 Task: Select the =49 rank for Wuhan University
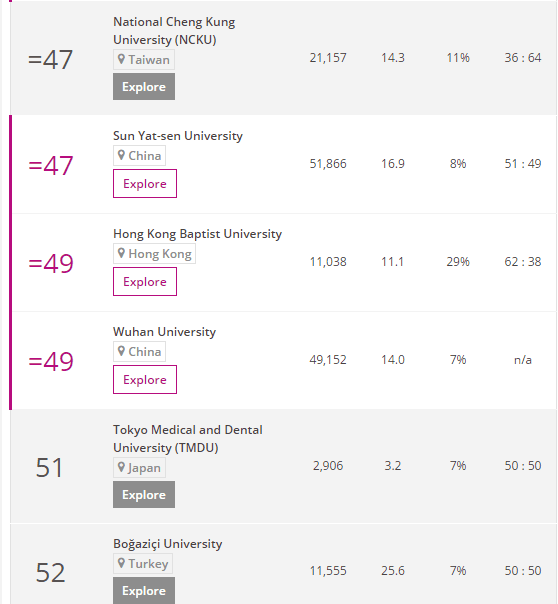coord(51,361)
